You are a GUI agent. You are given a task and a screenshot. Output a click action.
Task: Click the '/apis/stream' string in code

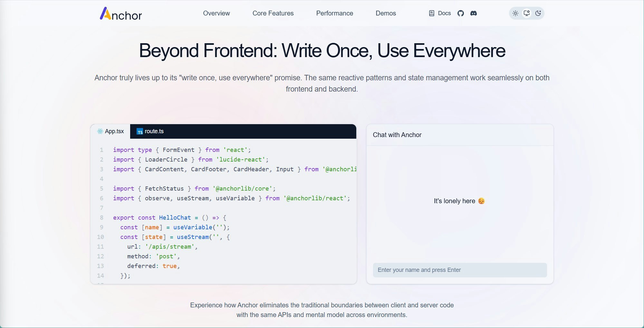170,247
